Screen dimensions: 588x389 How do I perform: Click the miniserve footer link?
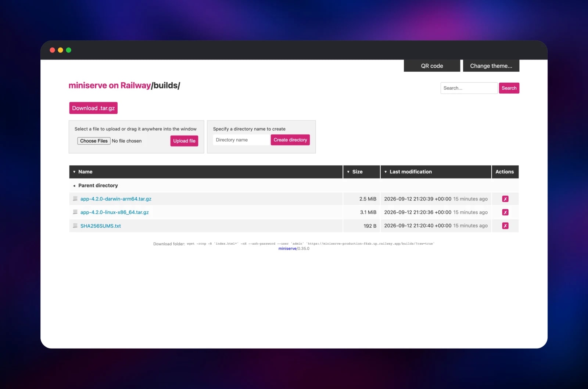[x=287, y=249]
